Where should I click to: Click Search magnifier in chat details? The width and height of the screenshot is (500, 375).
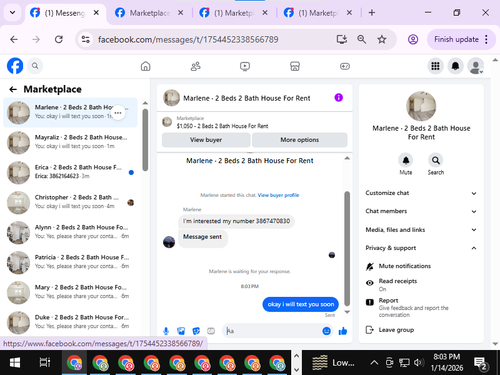tap(436, 161)
